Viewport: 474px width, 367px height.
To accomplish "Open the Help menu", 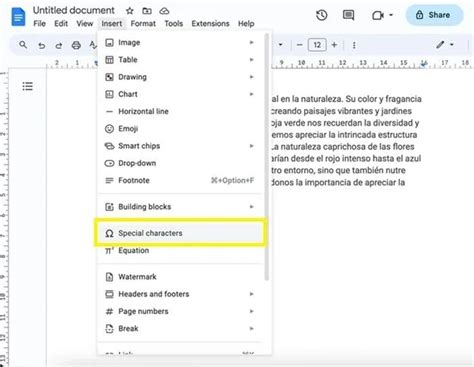I will pyautogui.click(x=246, y=24).
